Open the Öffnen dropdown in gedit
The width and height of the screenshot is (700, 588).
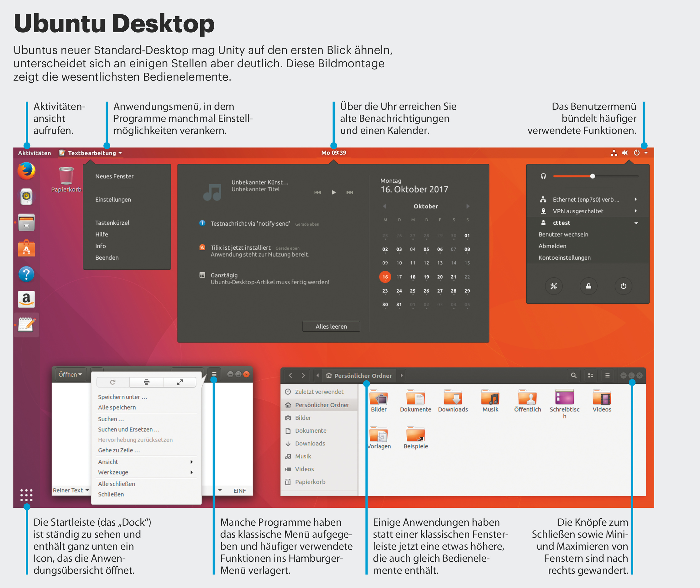70,374
